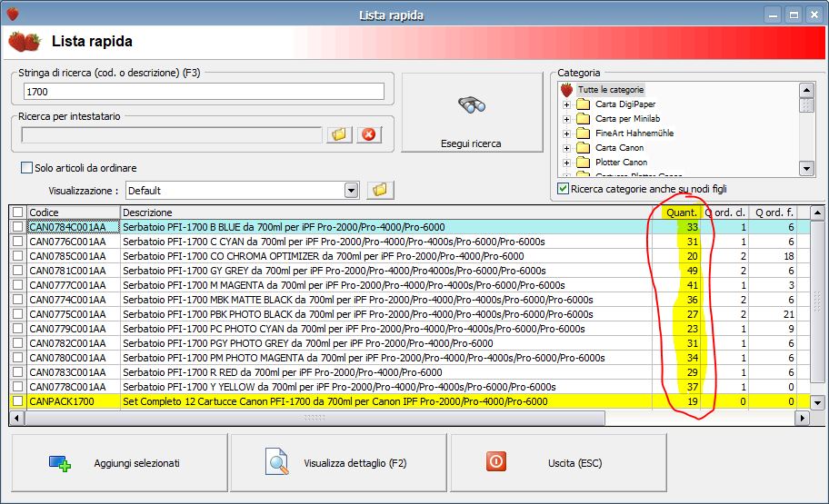
Task: Focus the Stringa di ricerca input field
Action: click(204, 92)
